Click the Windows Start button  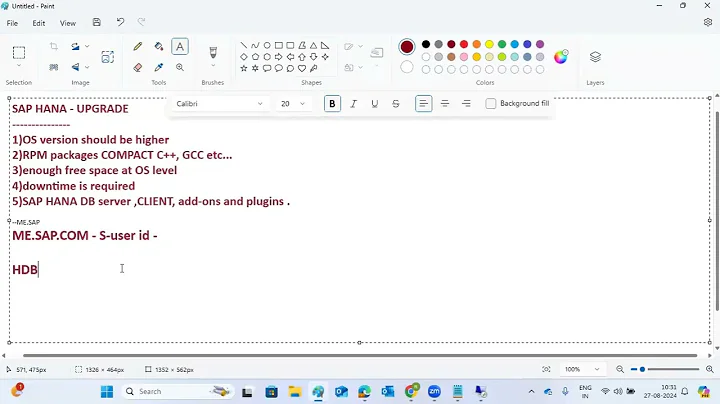107,392
